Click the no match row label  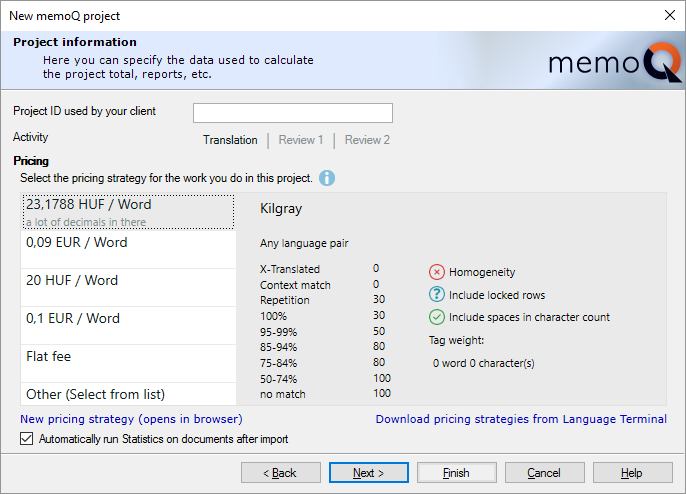pos(283,394)
